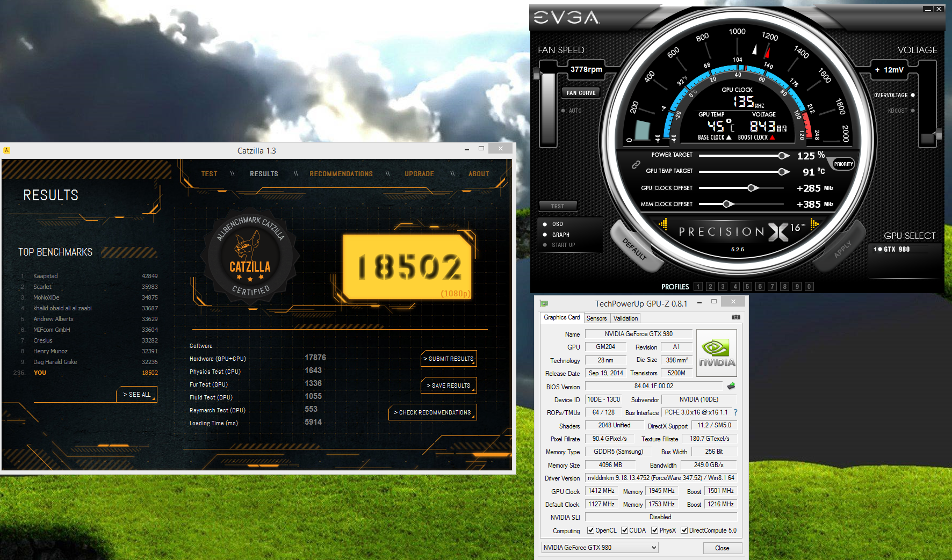Click the EVGA logo in Precision X
The width and height of the screenshot is (952, 560).
[x=567, y=18]
